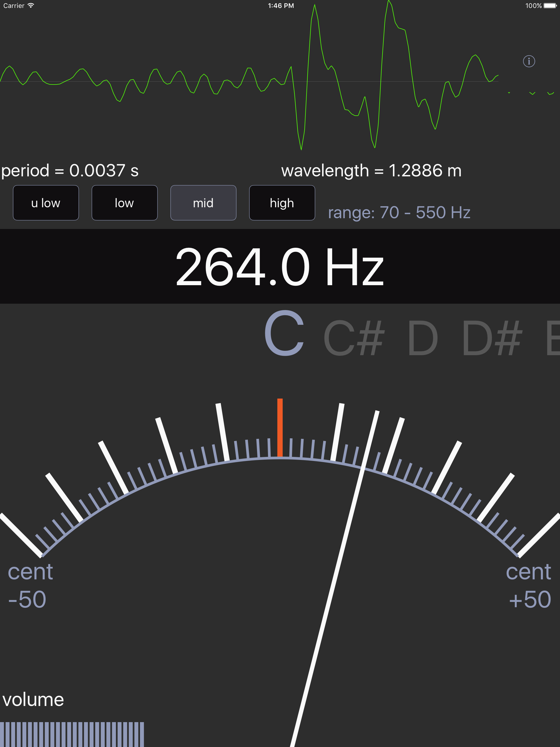Enable the "high" frequency range
Image resolution: width=560 pixels, height=747 pixels.
pos(282,203)
